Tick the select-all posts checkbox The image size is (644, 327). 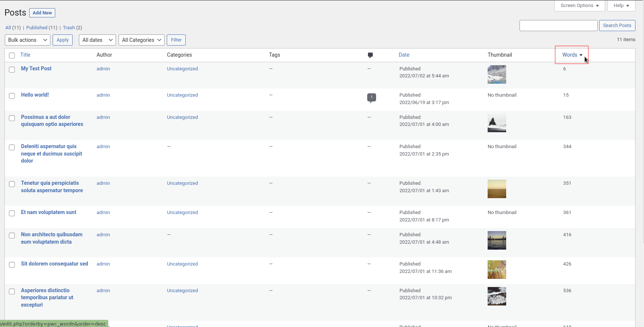(x=12, y=55)
